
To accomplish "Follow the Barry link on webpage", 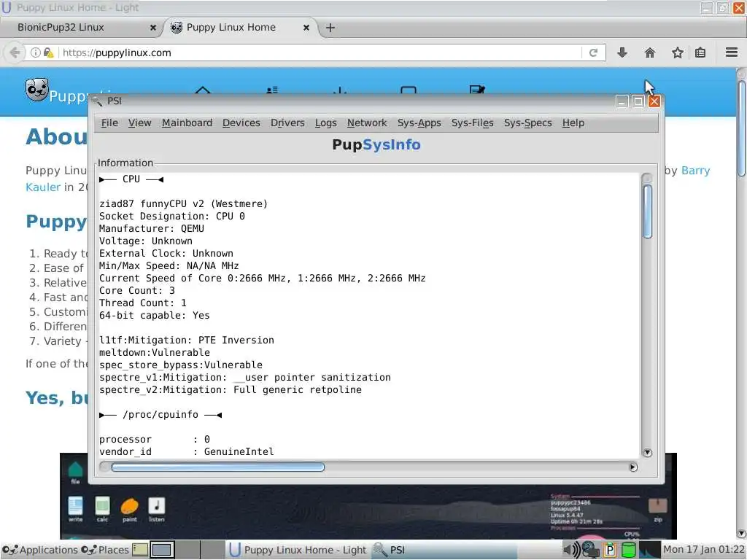I will 695,171.
